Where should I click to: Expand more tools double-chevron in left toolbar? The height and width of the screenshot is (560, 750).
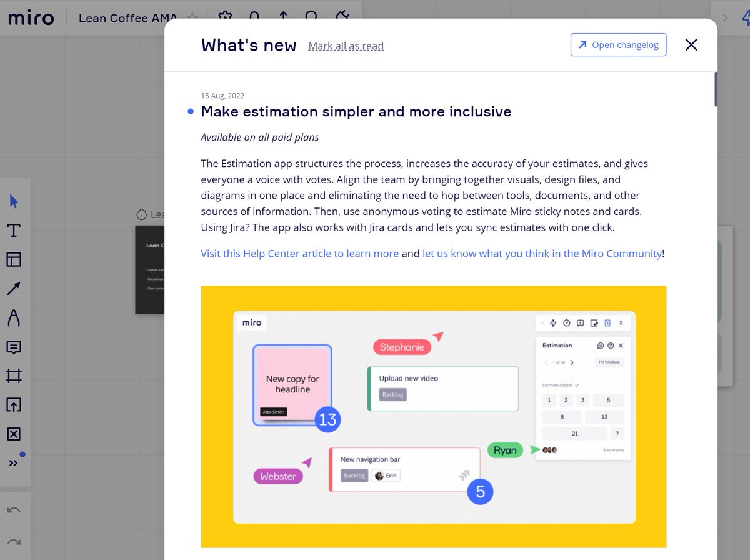(x=14, y=463)
